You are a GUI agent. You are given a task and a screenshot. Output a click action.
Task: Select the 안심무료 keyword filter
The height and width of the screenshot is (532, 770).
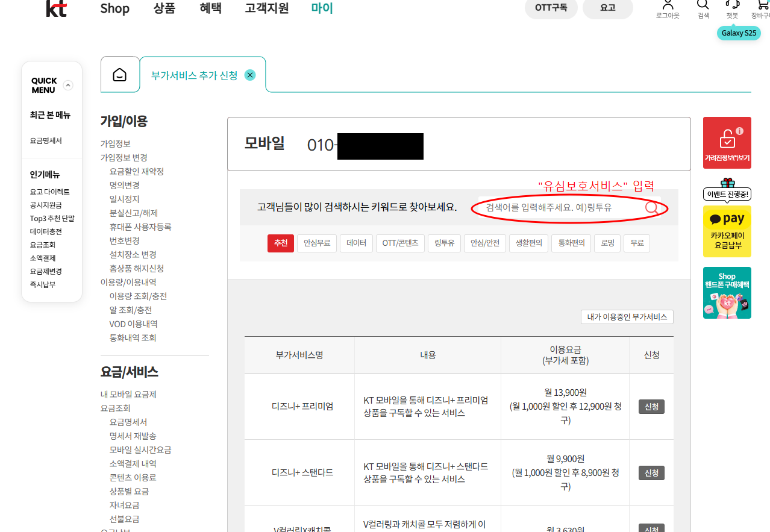317,243
